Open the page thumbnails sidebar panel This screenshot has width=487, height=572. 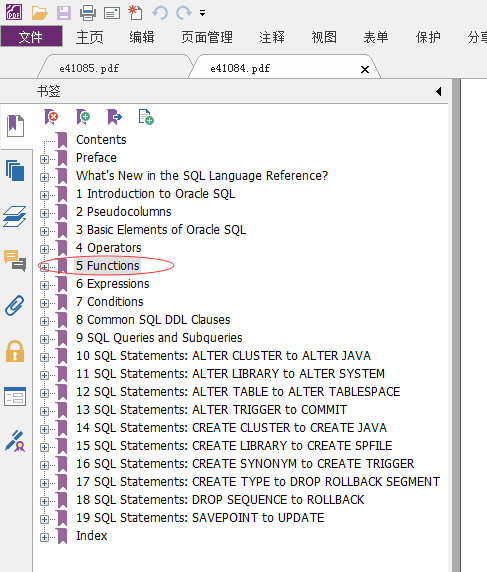click(x=15, y=171)
